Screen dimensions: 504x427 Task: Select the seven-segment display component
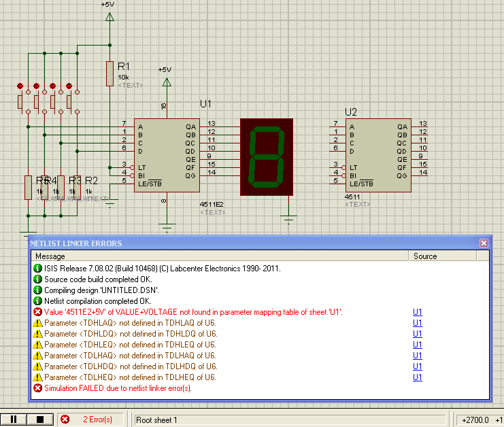pos(267,158)
